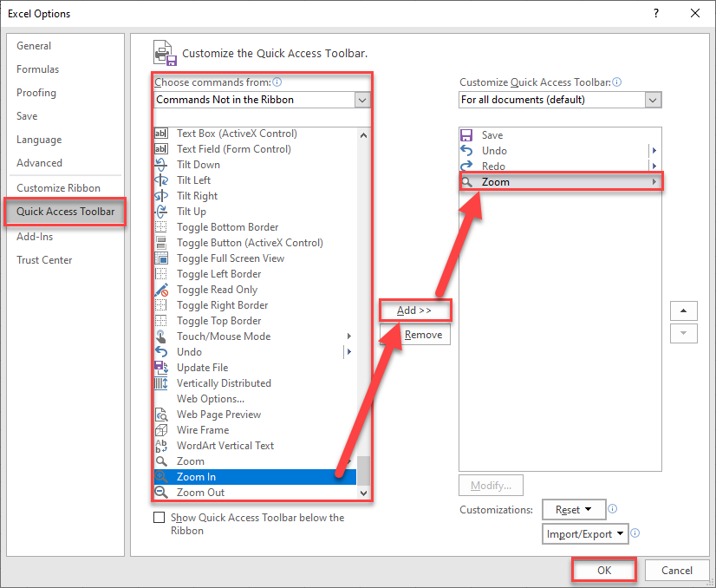Viewport: 716px width, 588px height.
Task: Expand the Zoom arrow in toolbar list
Action: (654, 182)
